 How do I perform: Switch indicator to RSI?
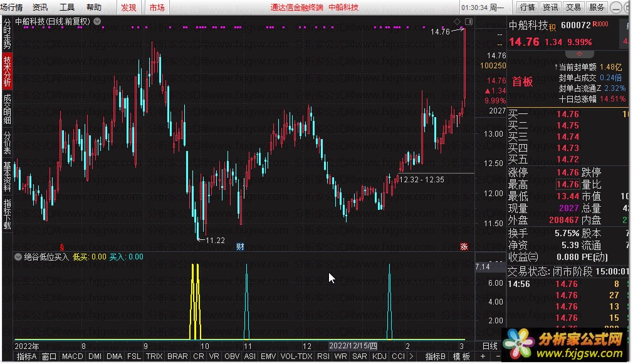coord(323,356)
